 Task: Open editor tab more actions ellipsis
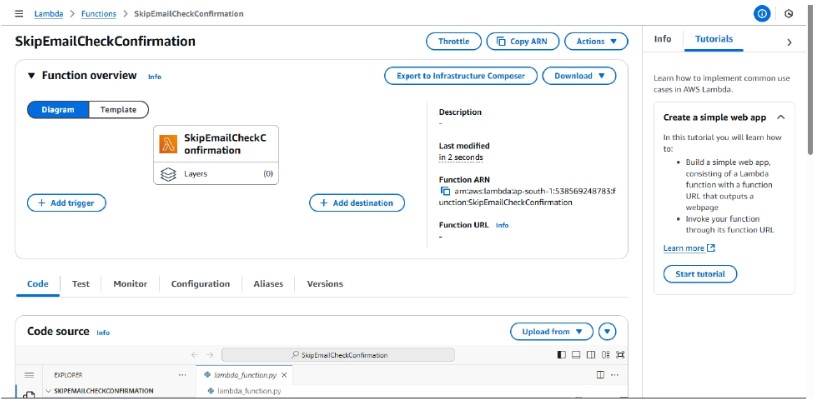[615, 375]
